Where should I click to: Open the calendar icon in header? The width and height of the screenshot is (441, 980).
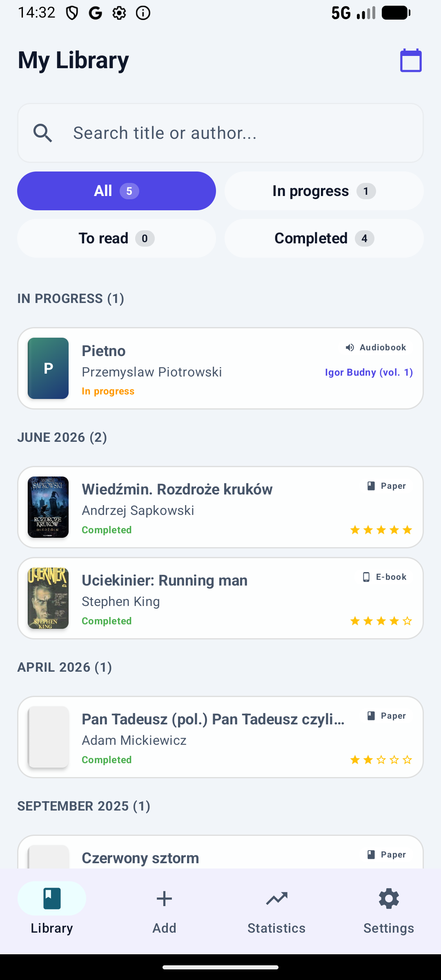(x=411, y=60)
